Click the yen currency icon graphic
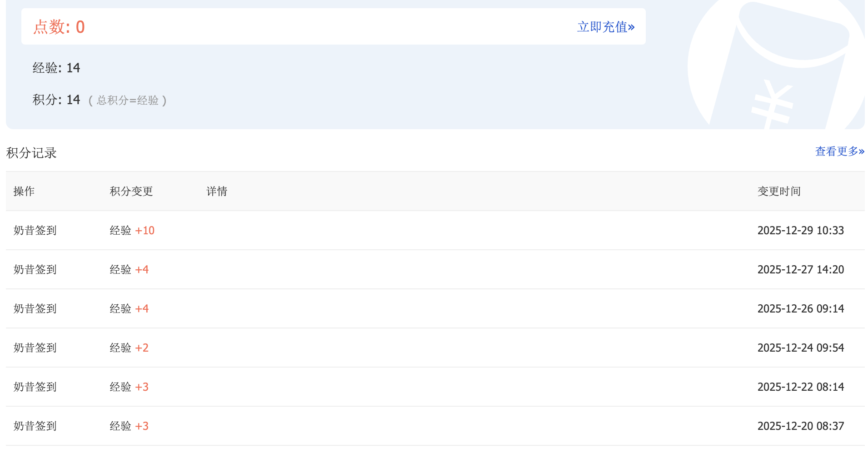 772,103
